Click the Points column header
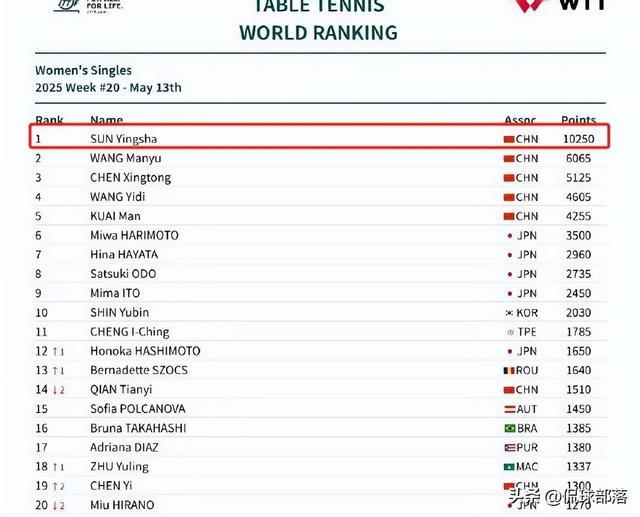The image size is (640, 517). point(578,120)
